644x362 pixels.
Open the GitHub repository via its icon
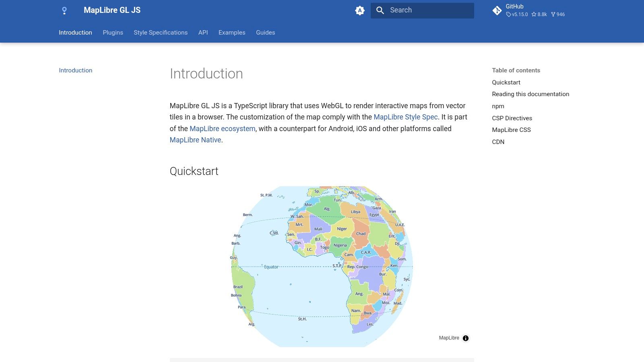pos(497,10)
